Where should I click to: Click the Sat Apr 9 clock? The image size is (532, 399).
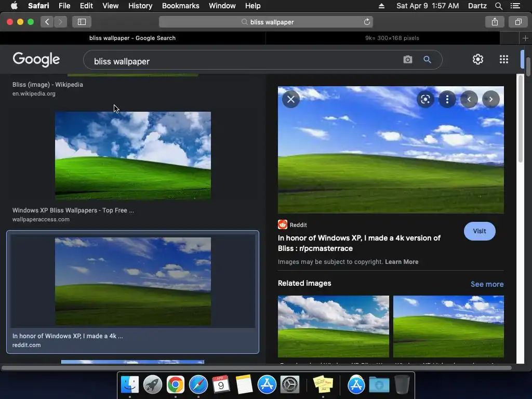pyautogui.click(x=428, y=6)
